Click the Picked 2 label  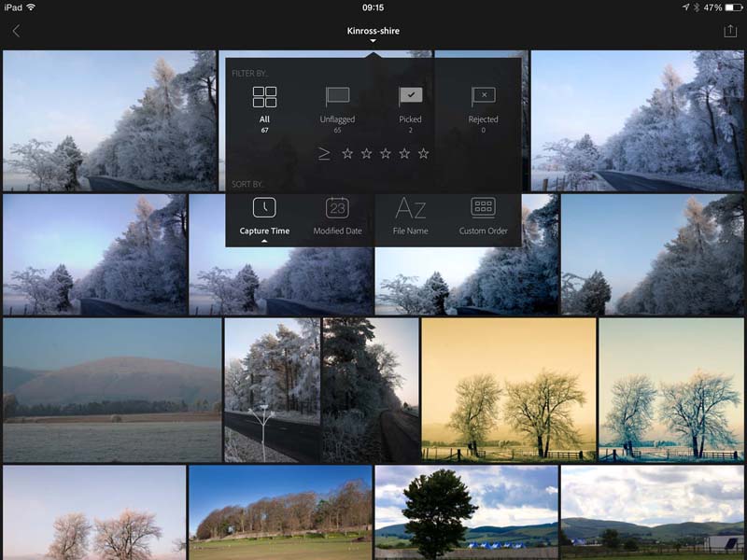click(x=410, y=124)
